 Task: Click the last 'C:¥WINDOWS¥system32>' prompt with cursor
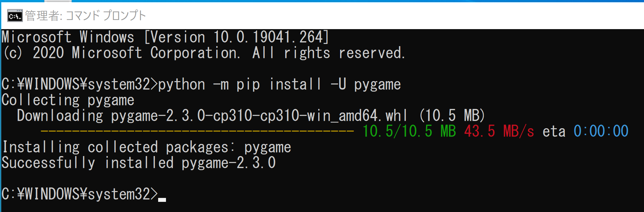point(84,194)
